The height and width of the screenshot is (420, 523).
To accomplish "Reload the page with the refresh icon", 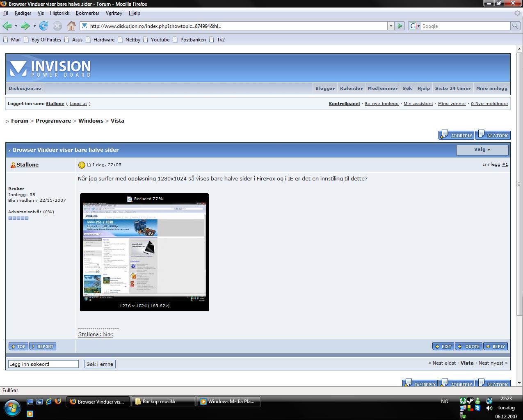I will [44, 26].
